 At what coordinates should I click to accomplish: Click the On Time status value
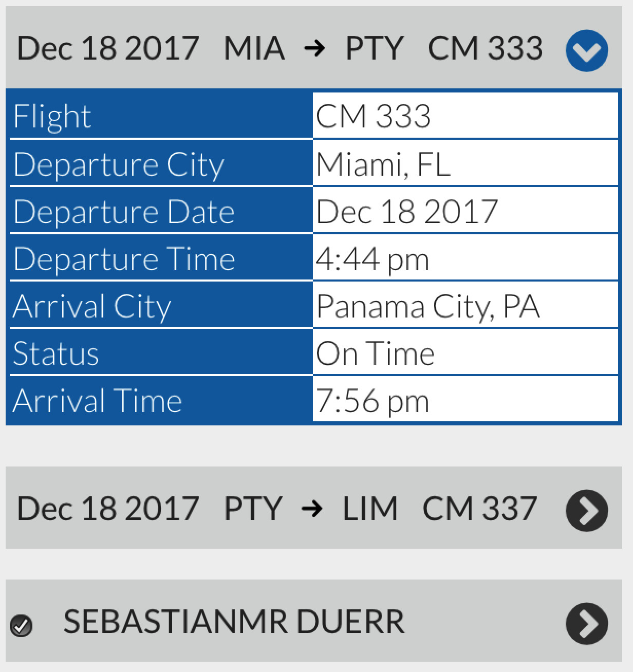(376, 353)
